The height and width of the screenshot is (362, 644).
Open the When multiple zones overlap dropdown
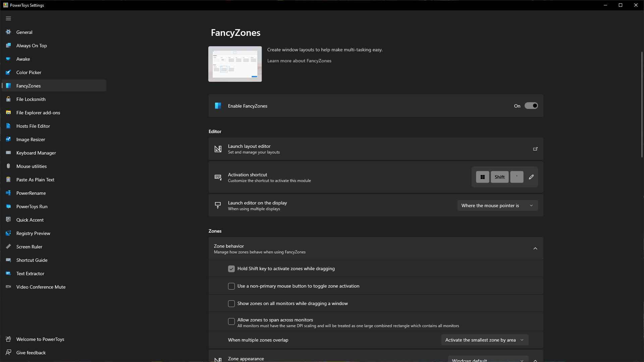[485, 340]
